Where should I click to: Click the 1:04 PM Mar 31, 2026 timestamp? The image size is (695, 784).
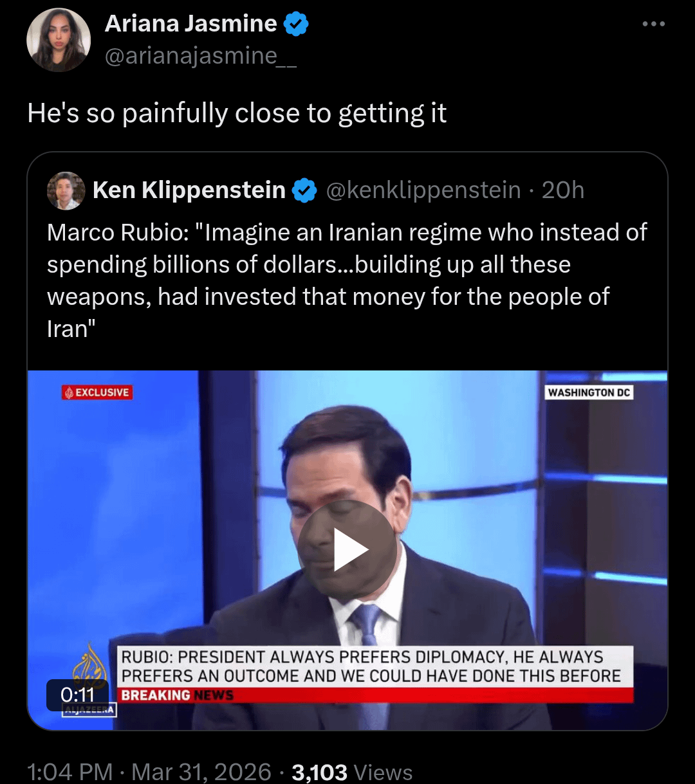click(x=149, y=772)
